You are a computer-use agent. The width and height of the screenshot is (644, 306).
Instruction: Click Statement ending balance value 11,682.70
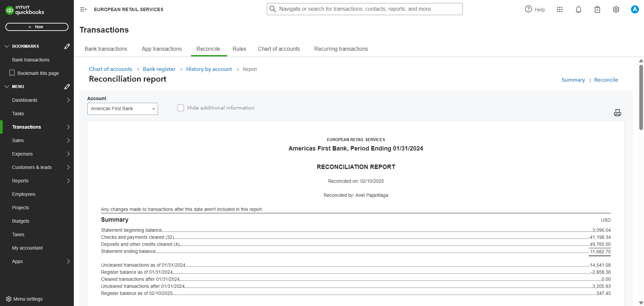click(x=600, y=252)
